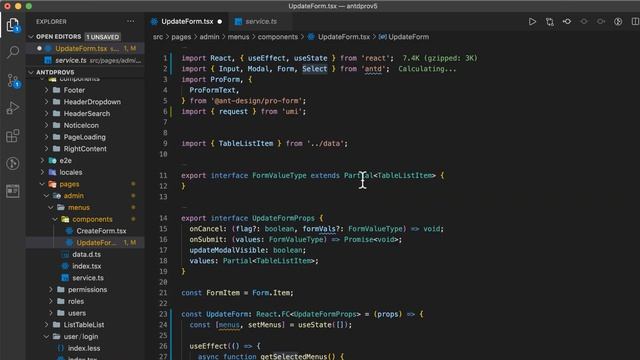Click the 'menus' breadcrumb
This screenshot has width=640, height=360.
(238, 37)
